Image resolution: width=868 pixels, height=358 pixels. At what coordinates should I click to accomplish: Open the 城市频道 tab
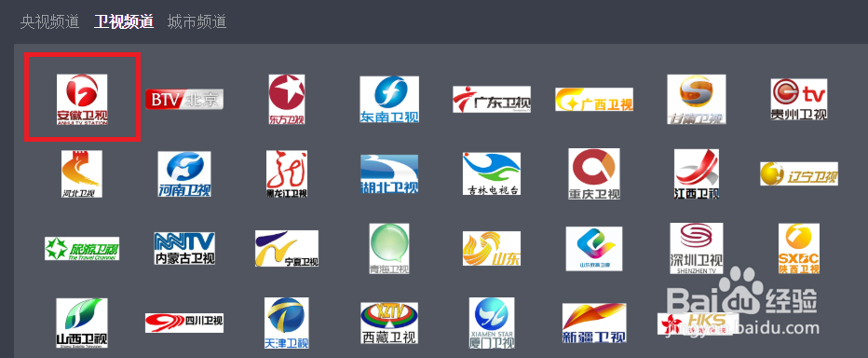click(x=197, y=22)
